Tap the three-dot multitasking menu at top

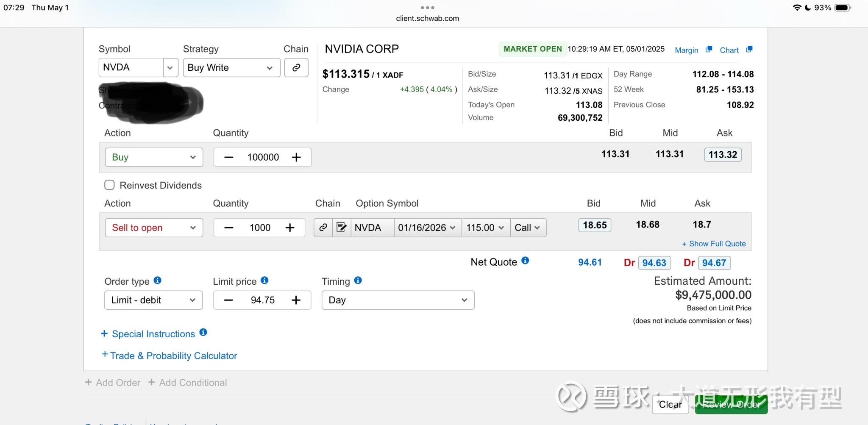427,7
